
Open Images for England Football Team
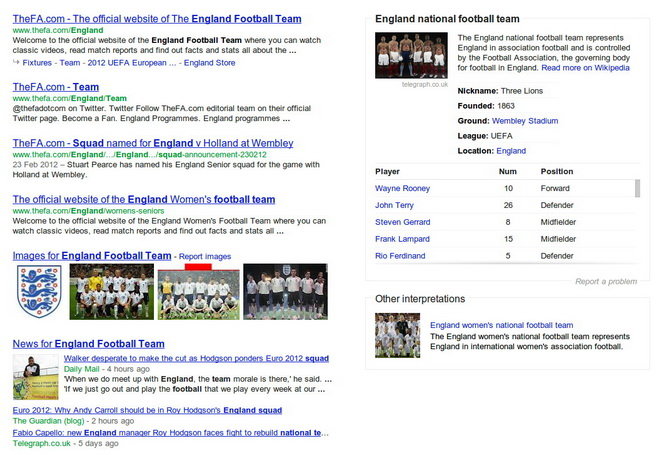[x=92, y=256]
